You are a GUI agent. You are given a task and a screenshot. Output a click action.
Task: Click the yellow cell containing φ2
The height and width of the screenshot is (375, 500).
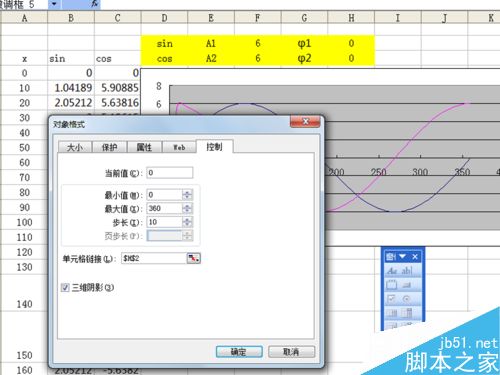tap(304, 58)
